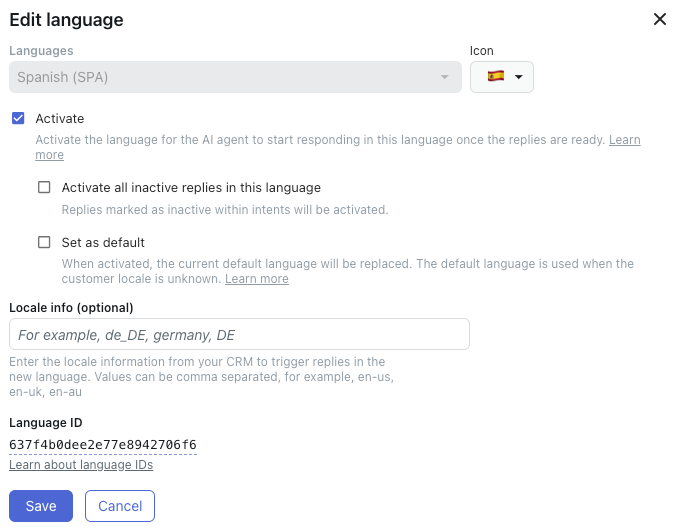Image resolution: width=680 pixels, height=532 pixels.
Task: Click the Languages dropdown caret arrow
Action: tap(445, 77)
